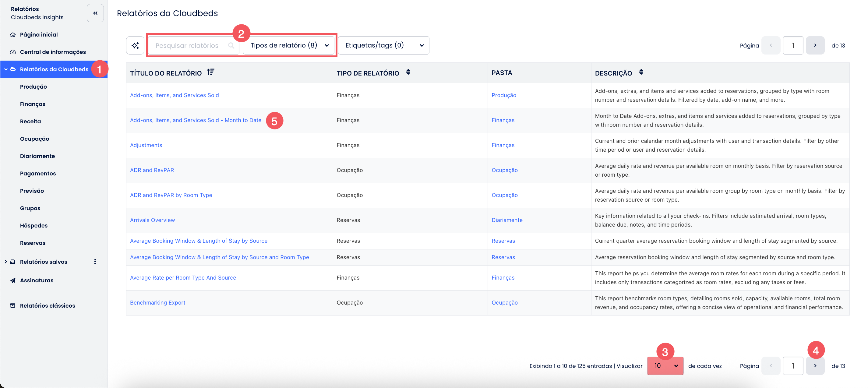Go to next page at bottom
The width and height of the screenshot is (868, 388).
tap(815, 366)
